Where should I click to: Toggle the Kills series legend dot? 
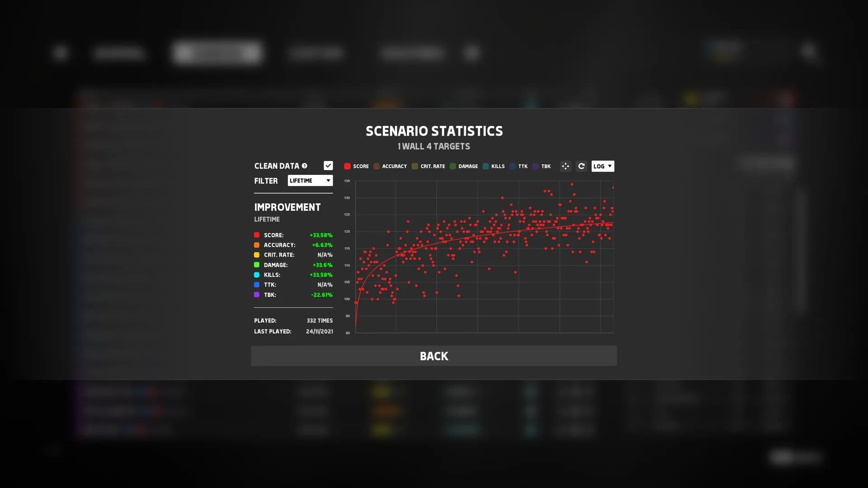click(486, 166)
